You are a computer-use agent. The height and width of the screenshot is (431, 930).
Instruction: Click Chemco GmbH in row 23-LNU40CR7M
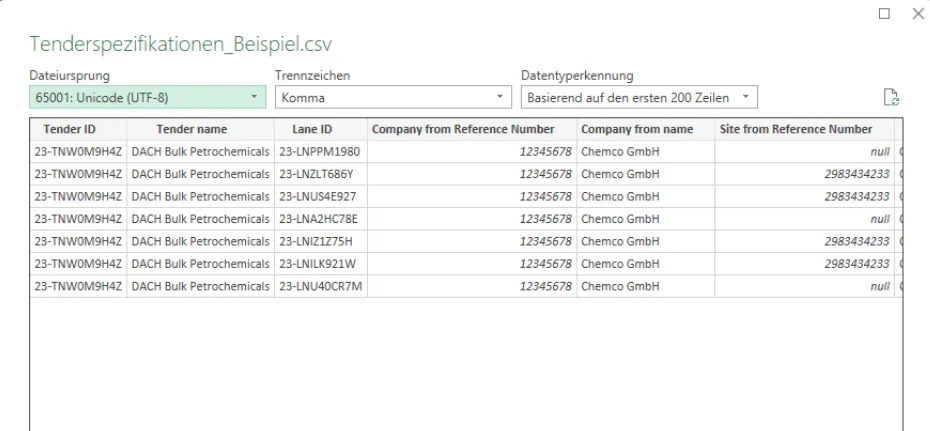(x=645, y=286)
